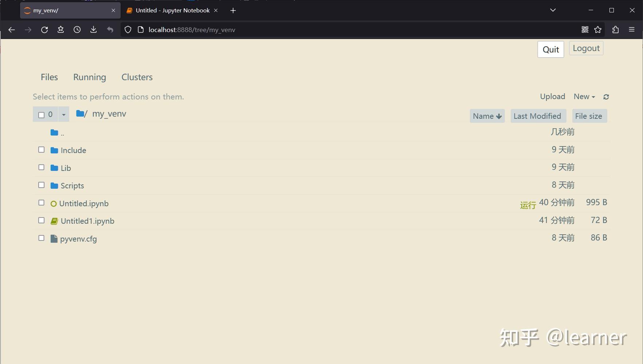Click the '86 B' file size value

point(599,238)
